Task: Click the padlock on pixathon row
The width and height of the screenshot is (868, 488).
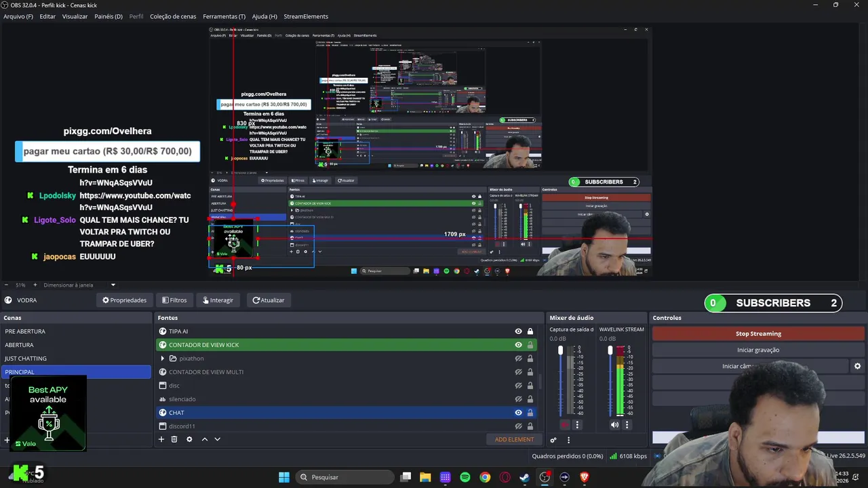Action: tap(530, 359)
